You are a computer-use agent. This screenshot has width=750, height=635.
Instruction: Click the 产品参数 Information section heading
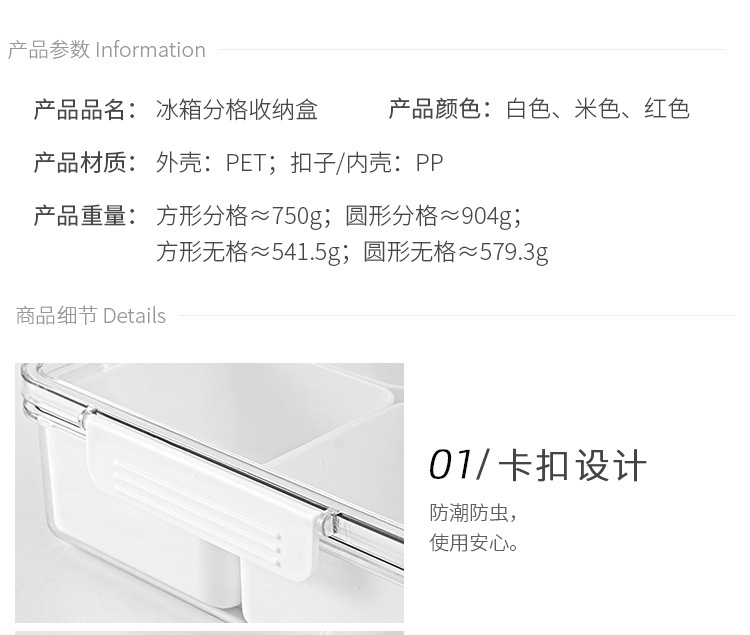coord(107,50)
